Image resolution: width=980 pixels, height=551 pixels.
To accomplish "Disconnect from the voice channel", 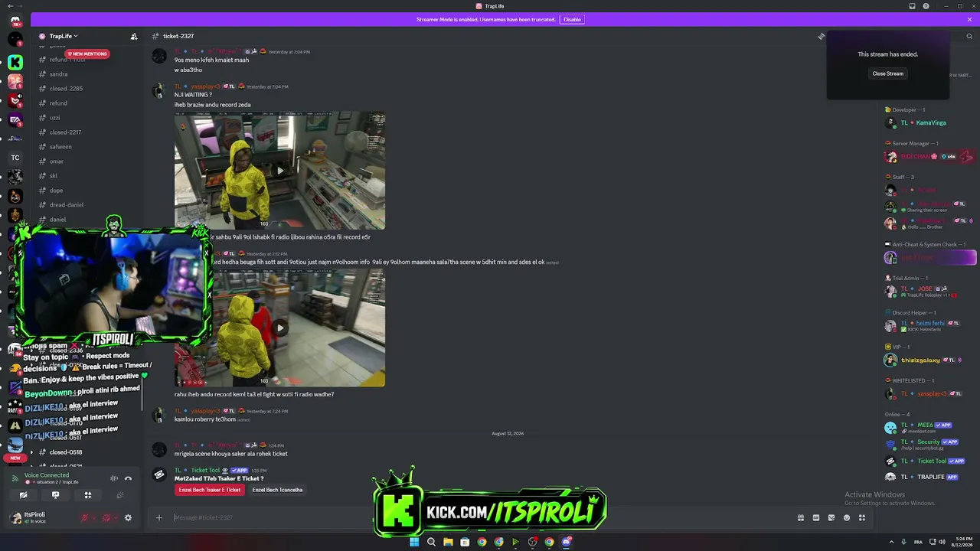I will click(x=128, y=478).
